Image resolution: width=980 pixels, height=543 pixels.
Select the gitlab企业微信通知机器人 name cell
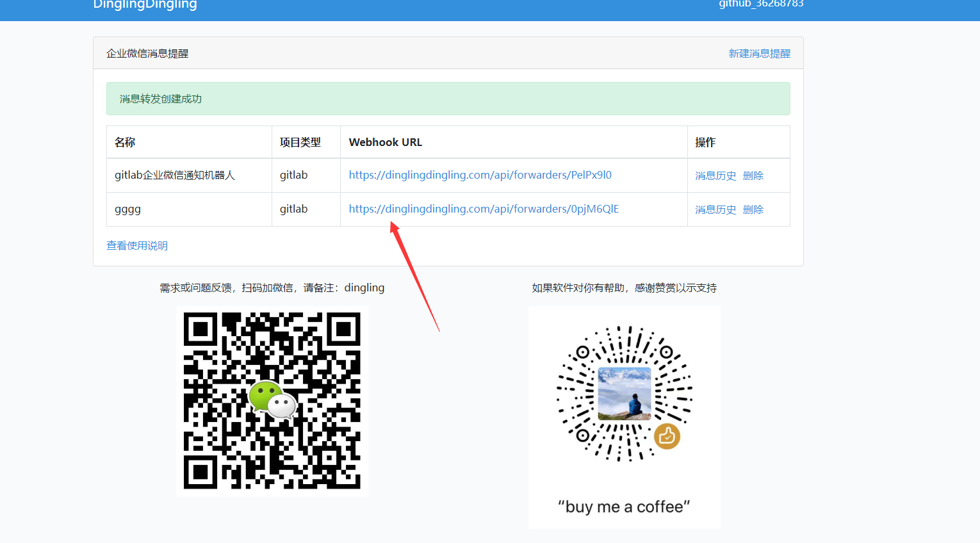pyautogui.click(x=189, y=175)
